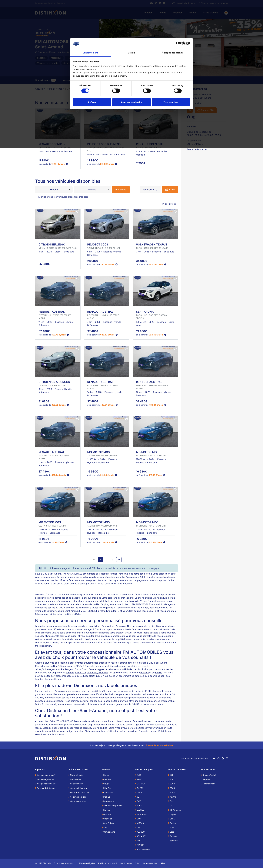Open the Citroen C5 Aircross car thumbnail
The width and height of the screenshot is (263, 868).
pos(58,361)
